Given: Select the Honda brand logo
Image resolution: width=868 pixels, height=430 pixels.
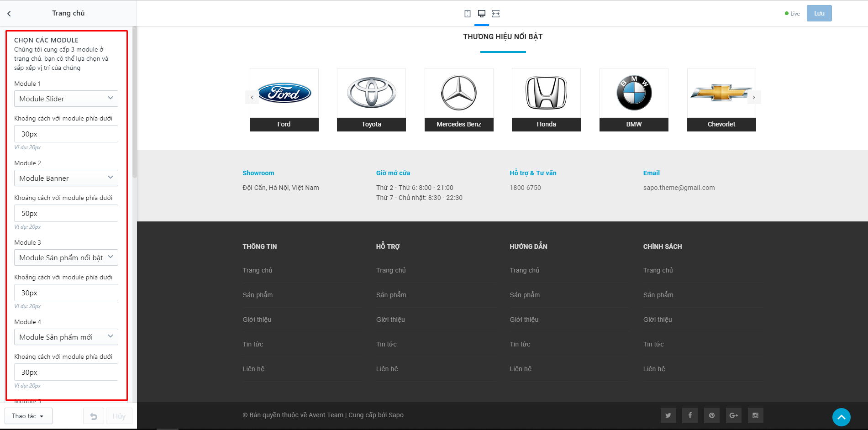Looking at the screenshot, I should [x=546, y=93].
